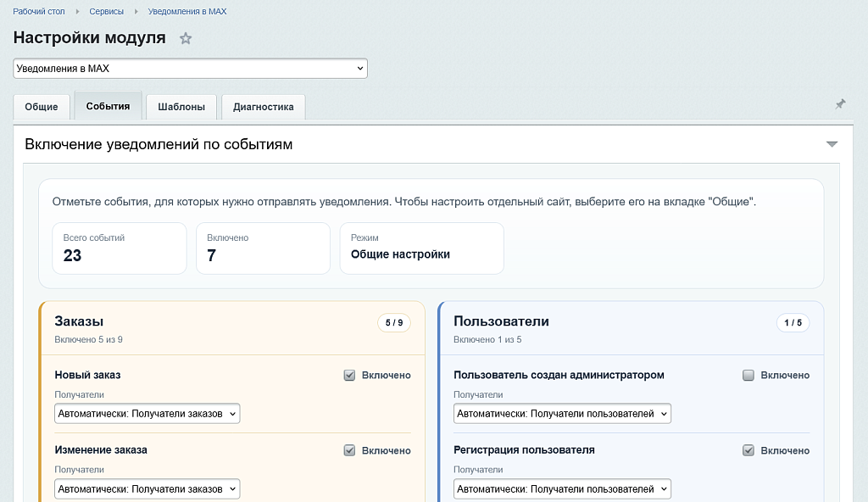This screenshot has width=868, height=502.
Task: Select the Диагностика tab
Action: 263,107
